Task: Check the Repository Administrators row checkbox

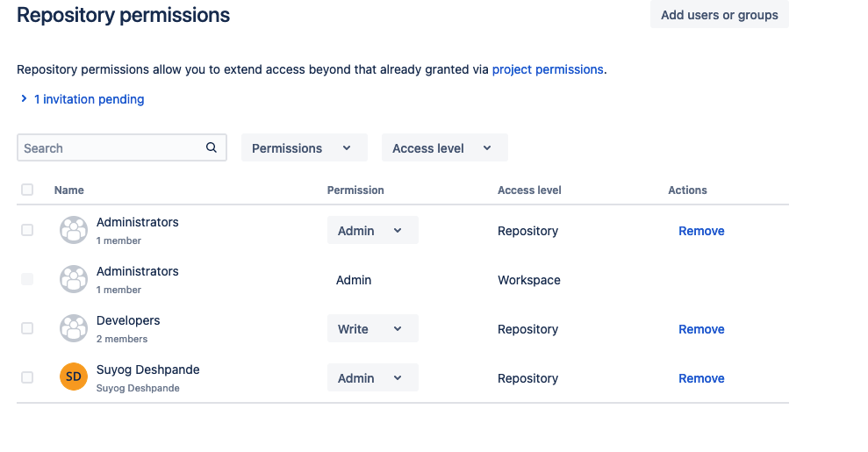Action: 27,230
